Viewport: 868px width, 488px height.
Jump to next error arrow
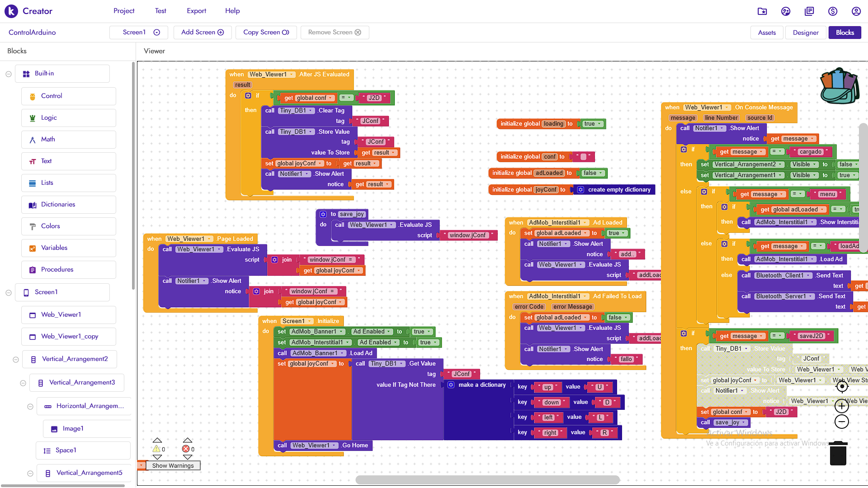coord(188,457)
